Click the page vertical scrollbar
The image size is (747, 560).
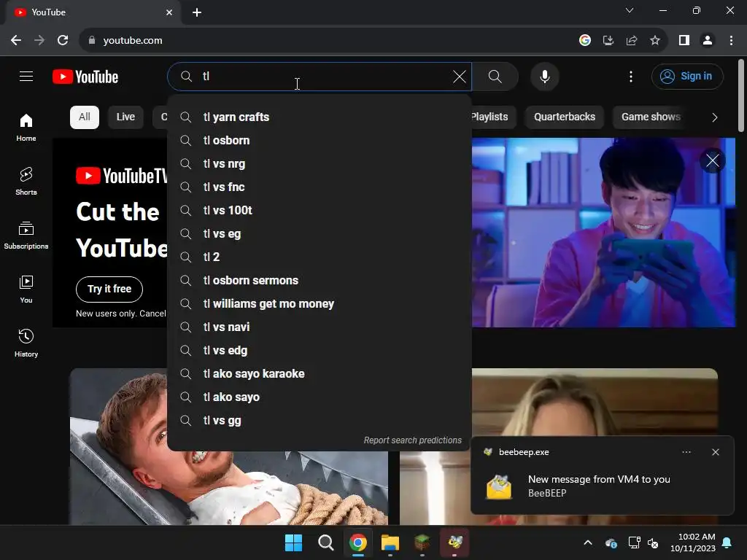point(741,96)
